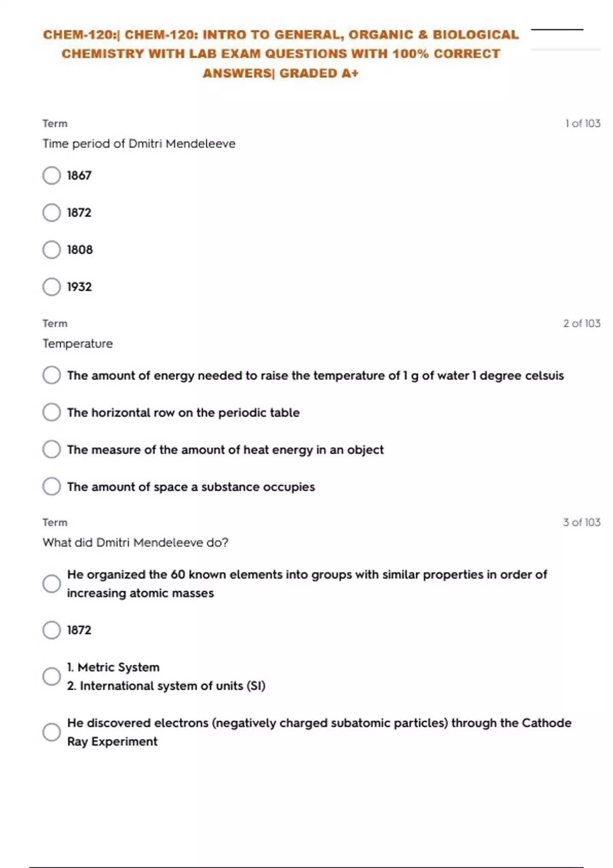Viewport: 613px width, 868px height.
Task: Select 1872 under the Time period question
Action: (x=52, y=212)
